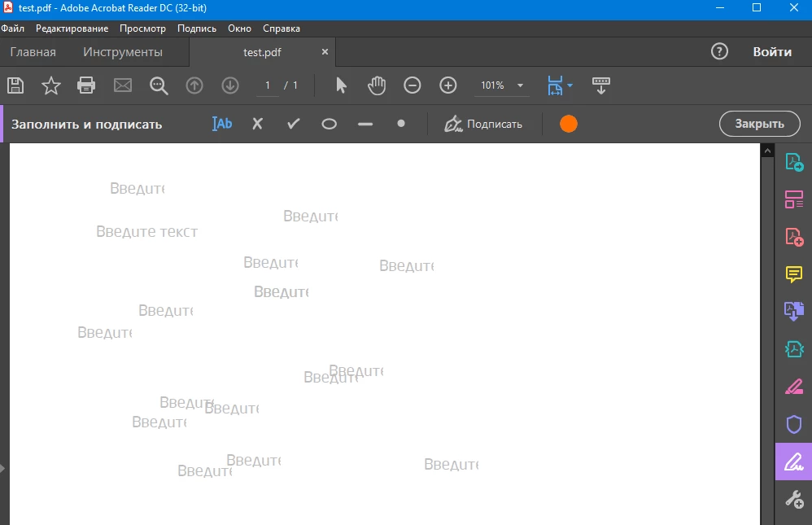
Task: Open the Export PDF sidebar tool
Action: [794, 162]
